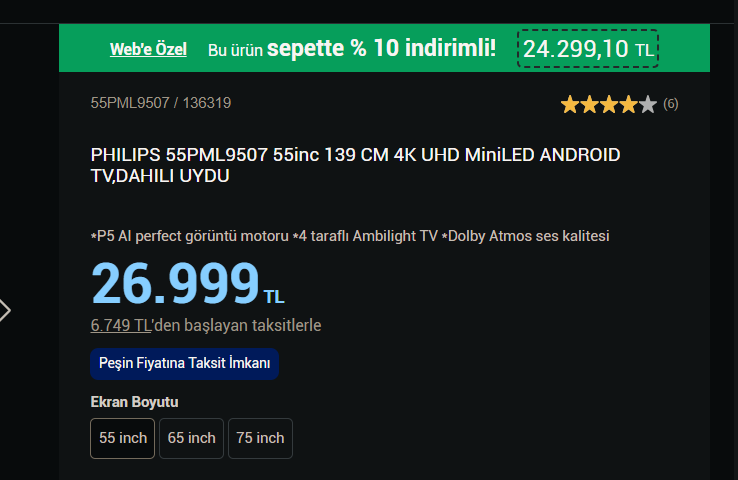Click the first gold rating star

[570, 104]
